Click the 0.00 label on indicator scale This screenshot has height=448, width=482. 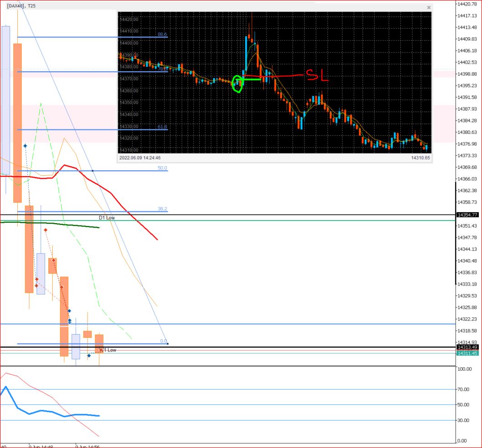tap(462, 441)
